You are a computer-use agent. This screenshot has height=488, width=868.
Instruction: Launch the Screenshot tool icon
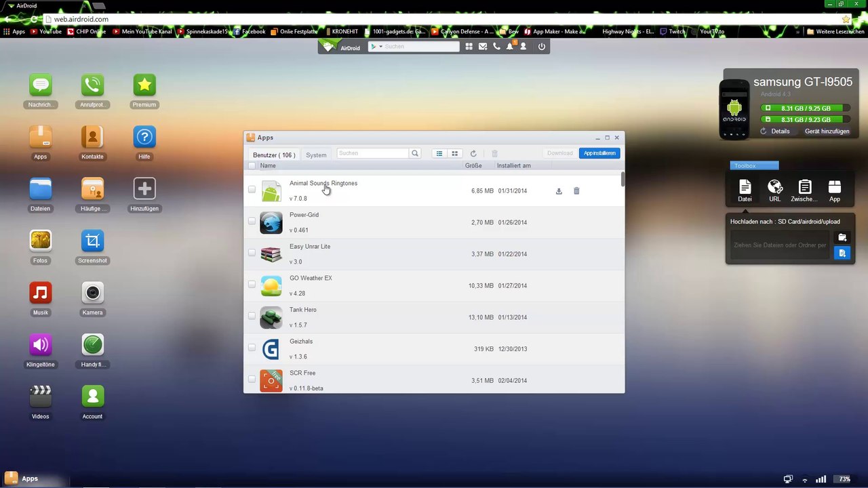(x=92, y=241)
